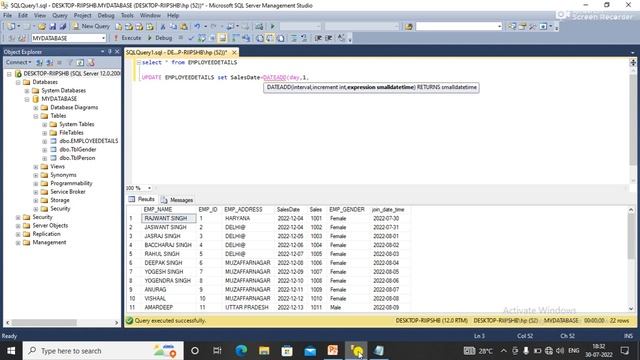Image resolution: width=640 pixels, height=360 pixels.
Task: Open the File menu
Action: click(x=7, y=16)
